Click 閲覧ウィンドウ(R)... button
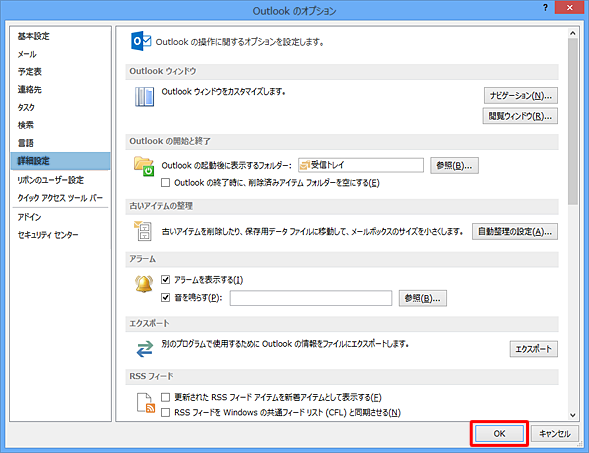 pyautogui.click(x=520, y=116)
